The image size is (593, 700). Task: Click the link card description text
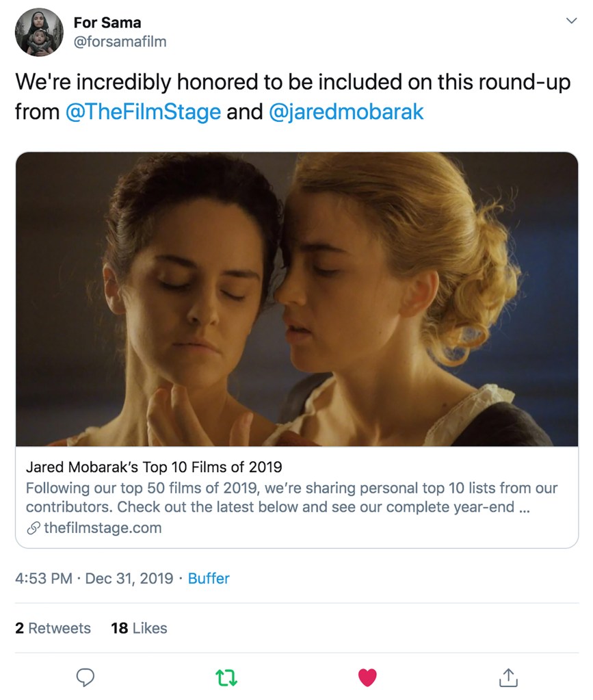pyautogui.click(x=291, y=497)
